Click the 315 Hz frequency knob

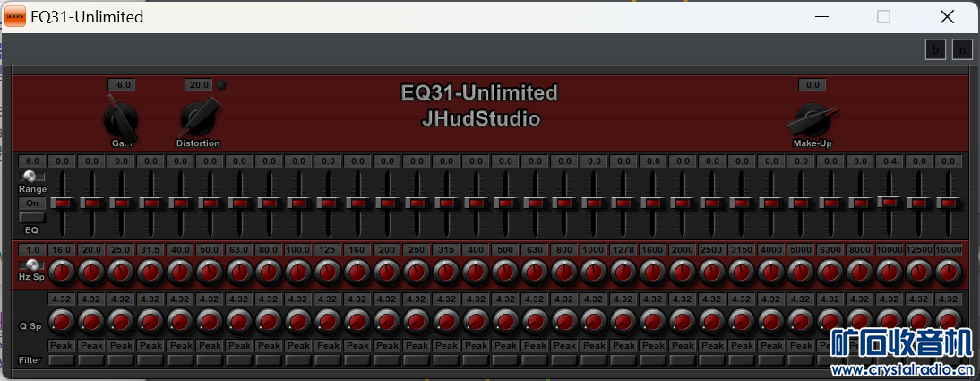point(446,273)
